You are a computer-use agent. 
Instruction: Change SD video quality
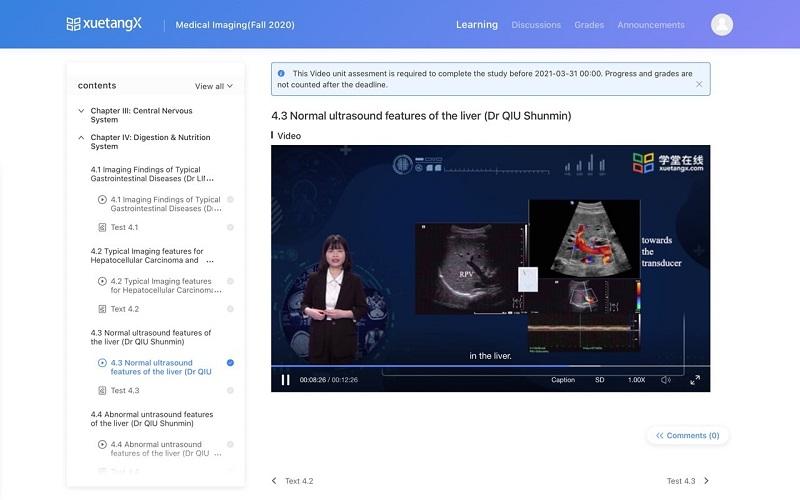599,380
